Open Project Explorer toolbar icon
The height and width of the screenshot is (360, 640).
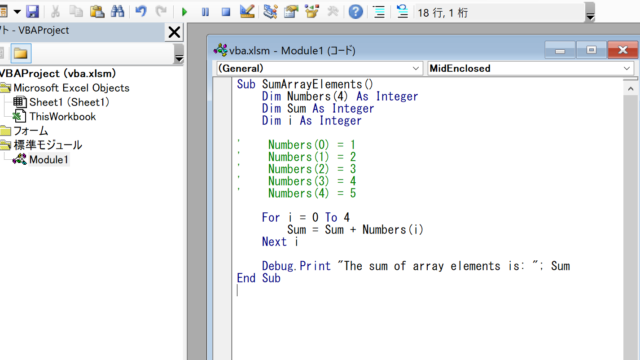[270, 11]
